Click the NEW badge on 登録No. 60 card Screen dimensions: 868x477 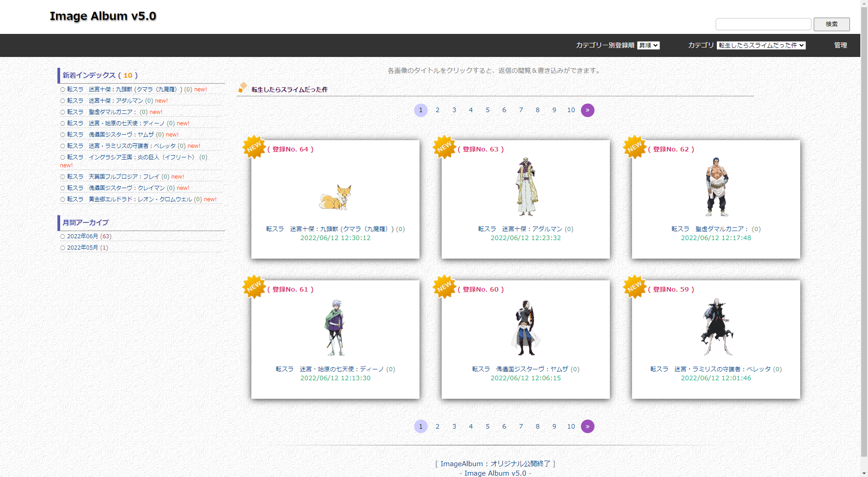(444, 287)
